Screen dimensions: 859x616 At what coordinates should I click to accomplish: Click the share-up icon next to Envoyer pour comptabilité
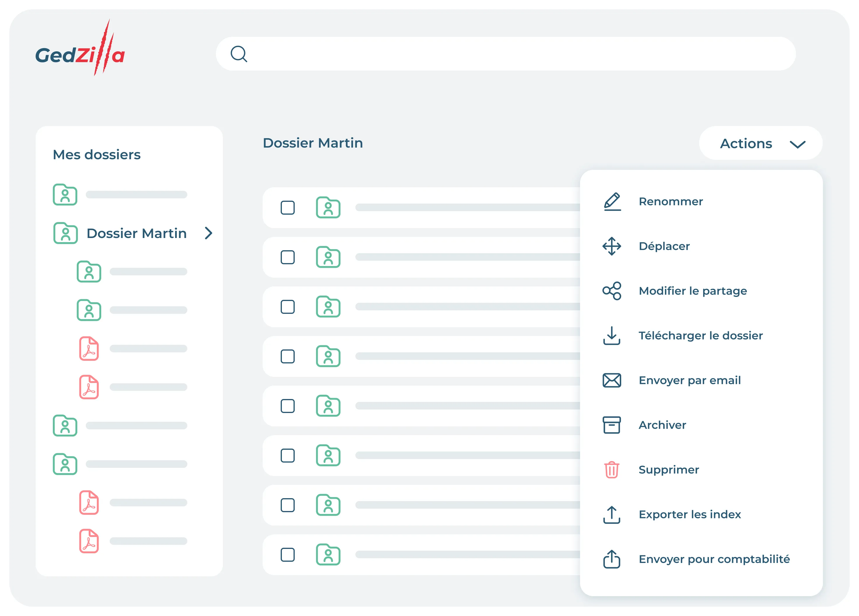point(612,559)
